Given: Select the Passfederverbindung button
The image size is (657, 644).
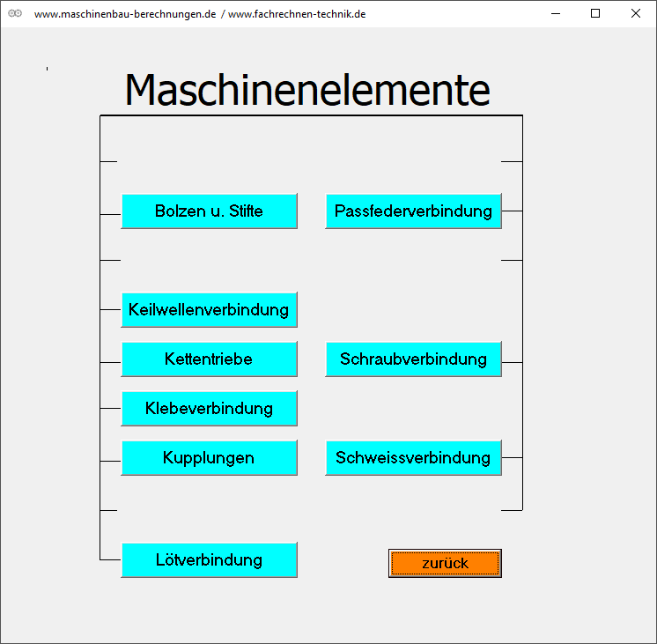Looking at the screenshot, I should (413, 211).
